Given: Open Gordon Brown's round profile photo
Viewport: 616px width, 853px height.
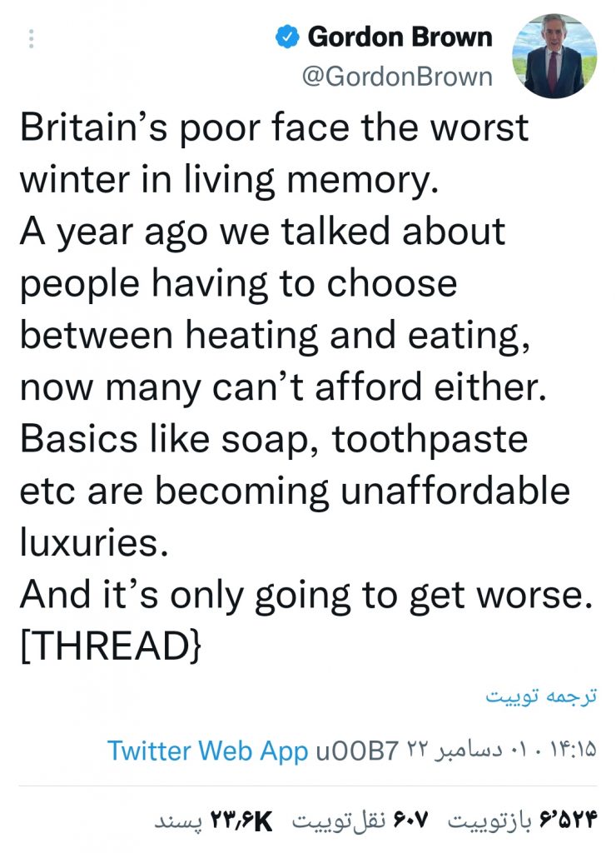Looking at the screenshot, I should [x=554, y=56].
